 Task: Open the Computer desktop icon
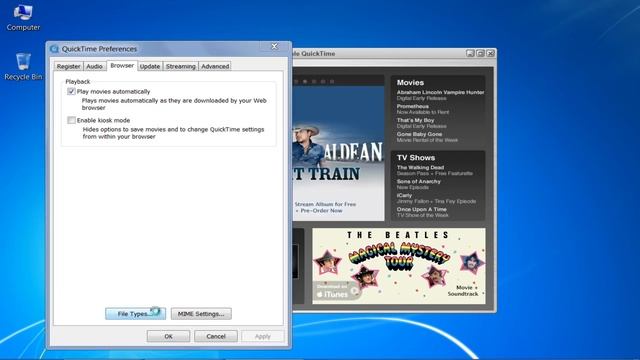pyautogui.click(x=23, y=17)
